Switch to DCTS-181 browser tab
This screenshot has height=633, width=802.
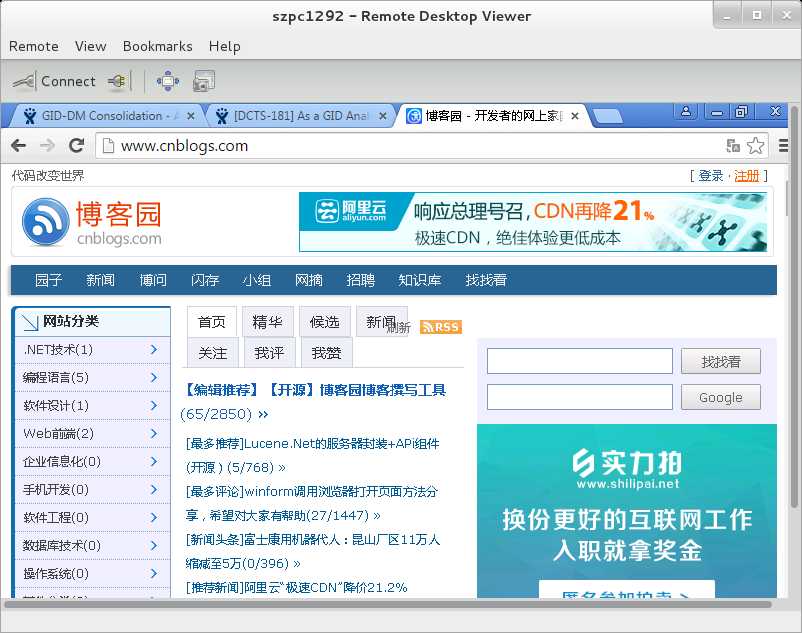(301, 116)
